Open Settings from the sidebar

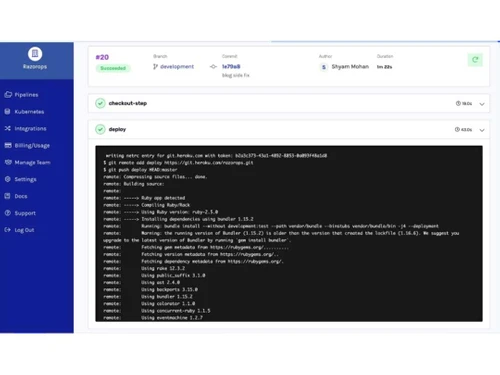[x=25, y=179]
